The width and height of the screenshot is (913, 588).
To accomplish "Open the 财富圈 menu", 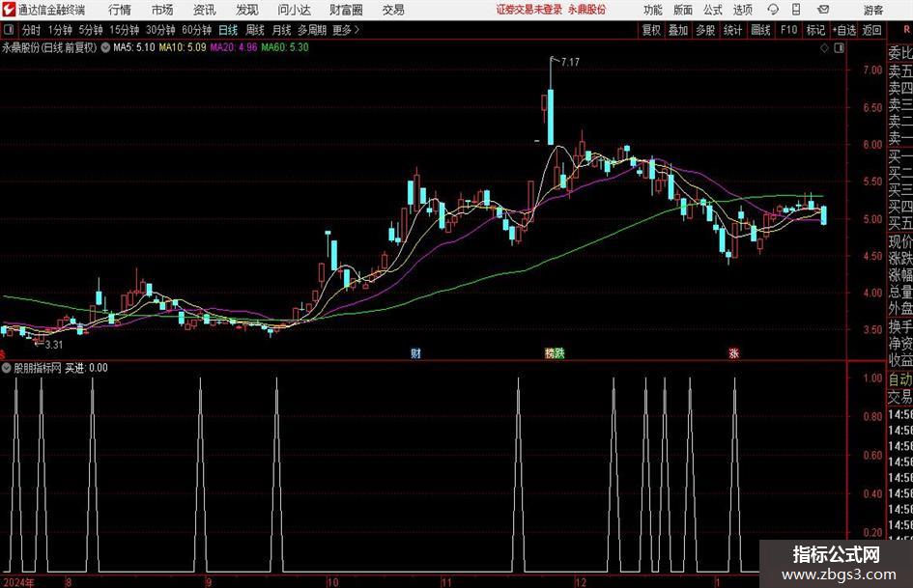I will (x=346, y=10).
